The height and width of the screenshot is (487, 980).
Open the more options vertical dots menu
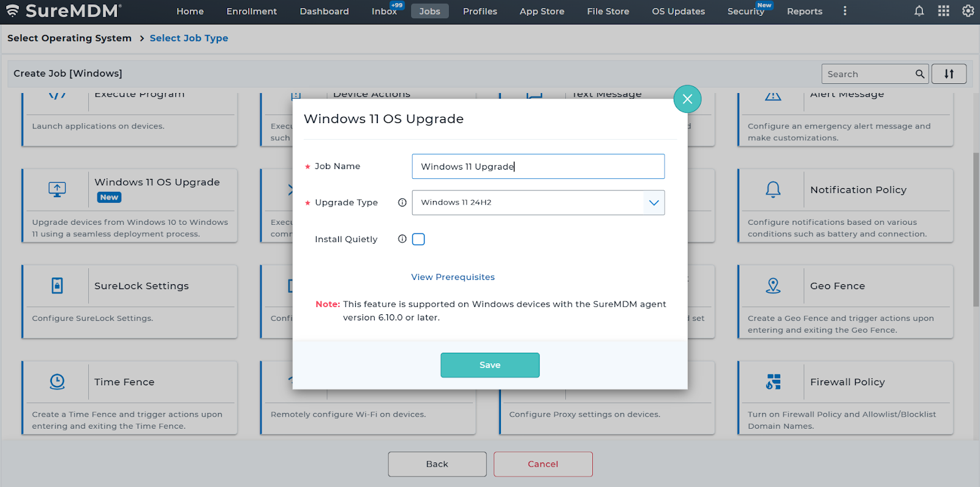click(845, 11)
